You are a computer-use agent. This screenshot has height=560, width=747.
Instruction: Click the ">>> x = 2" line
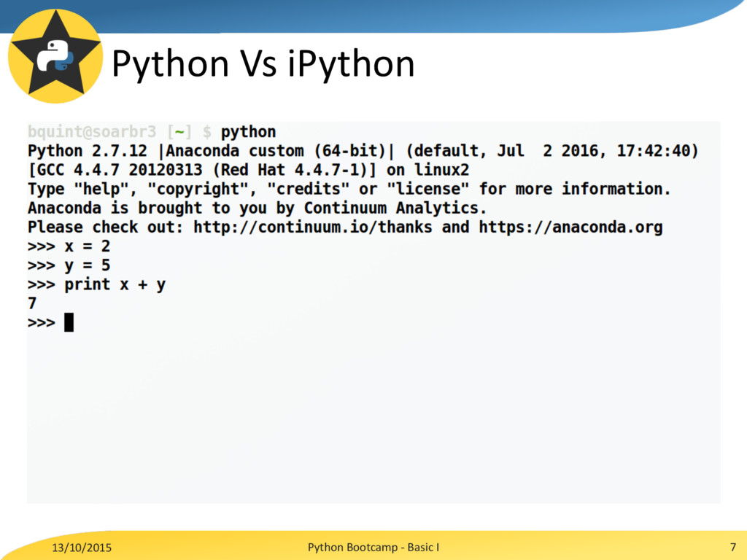click(69, 246)
